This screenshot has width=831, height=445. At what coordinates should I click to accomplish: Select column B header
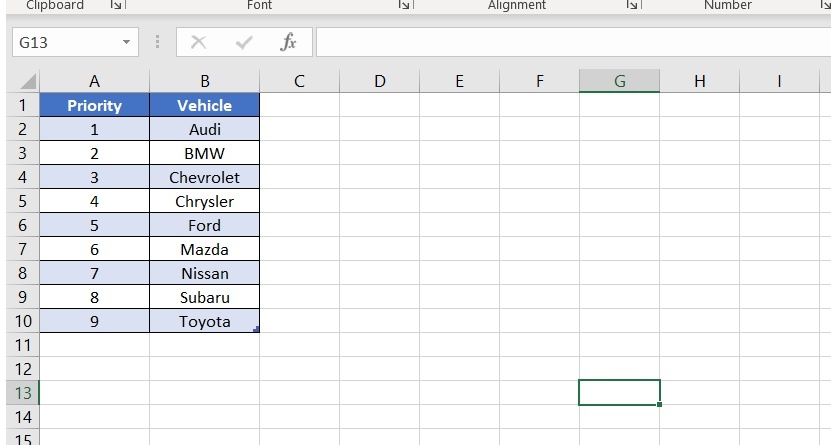pyautogui.click(x=205, y=81)
